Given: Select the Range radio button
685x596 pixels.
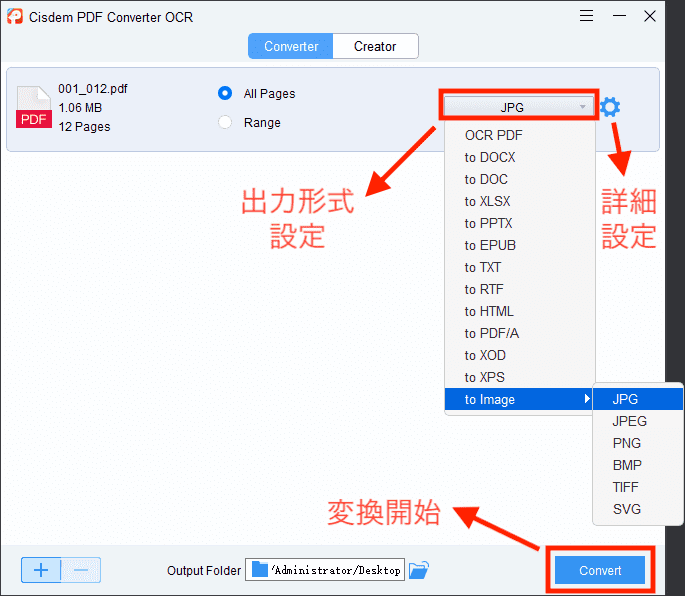Looking at the screenshot, I should point(225,122).
